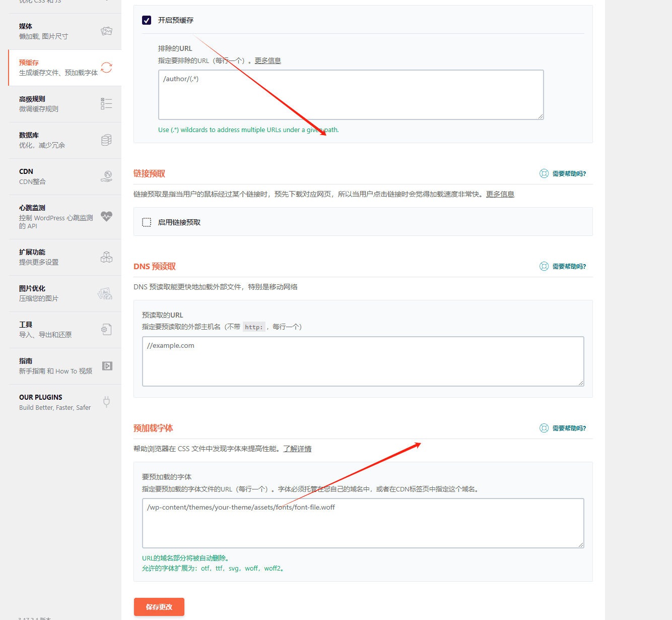Open 更多信息 link in 链接预取 description
The image size is (672, 620).
pyautogui.click(x=500, y=194)
